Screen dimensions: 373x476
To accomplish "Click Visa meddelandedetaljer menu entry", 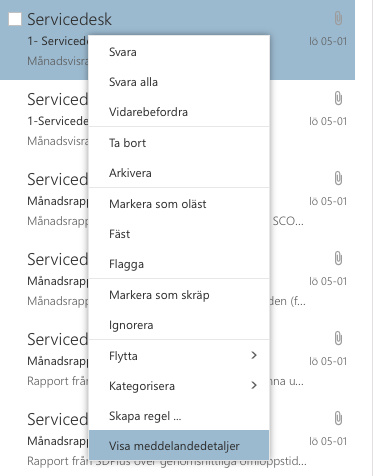I will (x=179, y=446).
